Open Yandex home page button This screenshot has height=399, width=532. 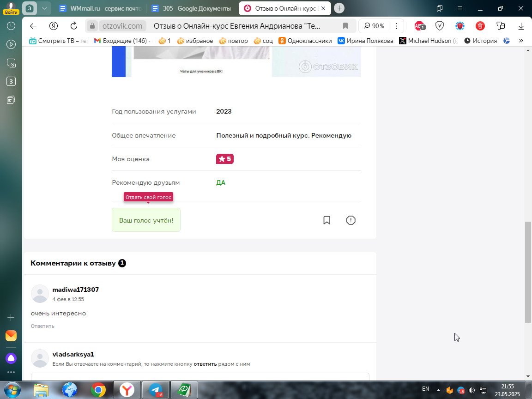coord(53,26)
